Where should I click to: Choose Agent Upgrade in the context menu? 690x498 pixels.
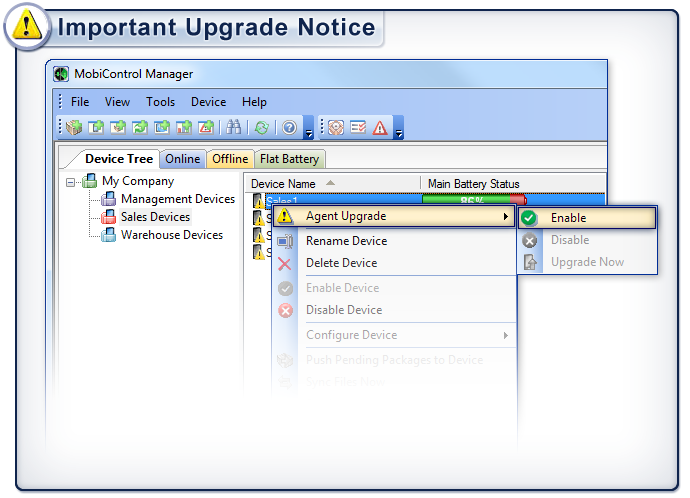tap(394, 216)
